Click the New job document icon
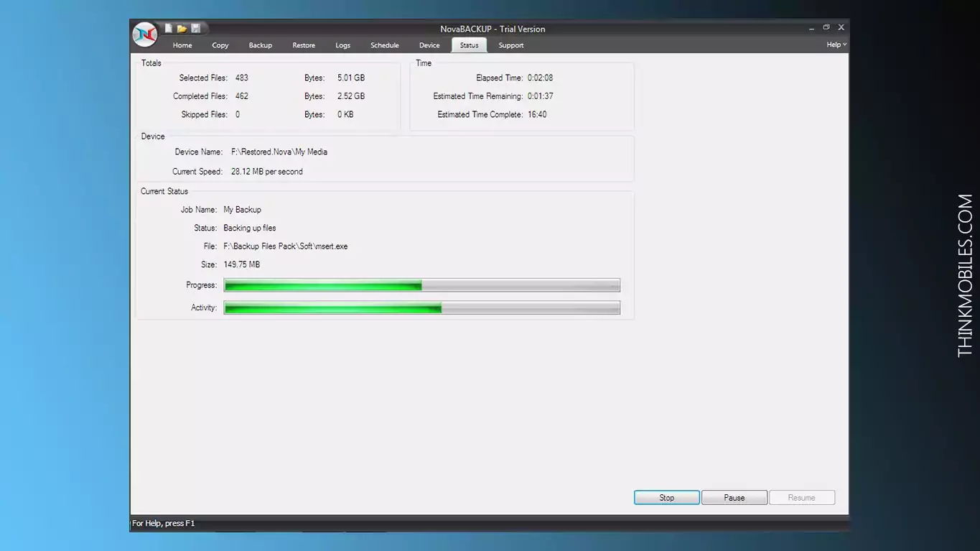The width and height of the screenshot is (980, 551). [x=169, y=29]
